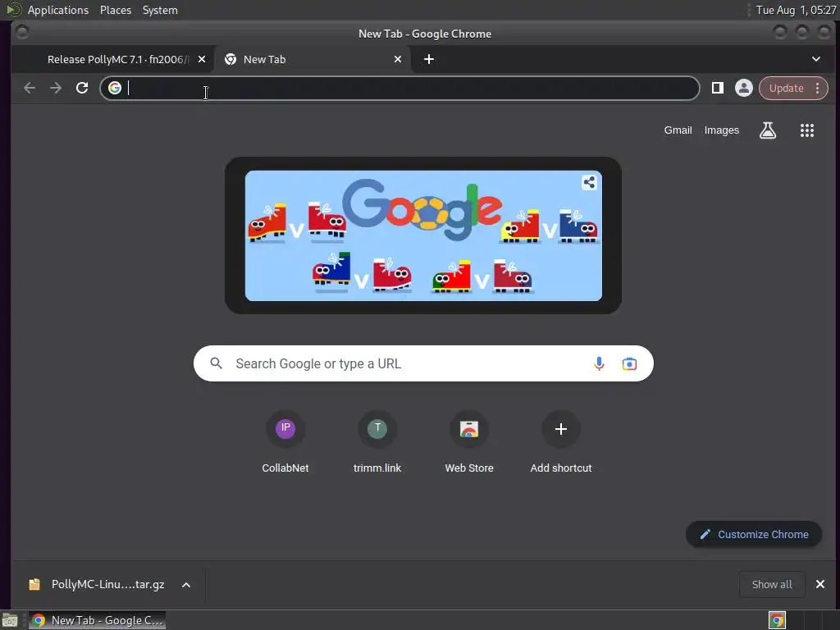Screen dimensions: 840x630
Task: Open the tab search dropdown arrow
Action: [816, 59]
